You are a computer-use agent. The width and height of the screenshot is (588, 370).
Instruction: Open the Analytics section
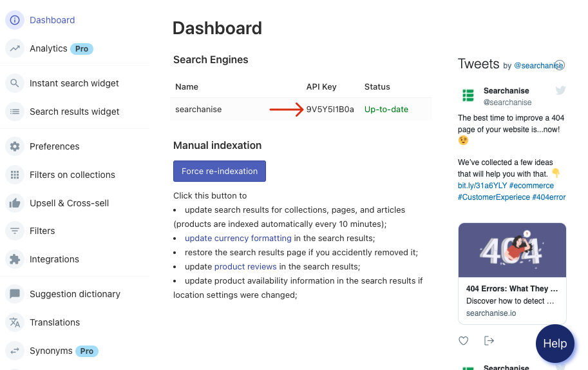coord(48,48)
